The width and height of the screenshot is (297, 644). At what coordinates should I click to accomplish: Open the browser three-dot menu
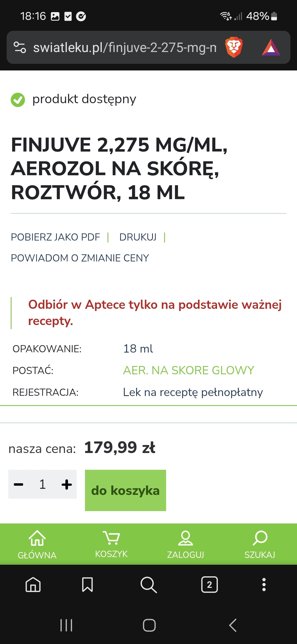tap(264, 585)
